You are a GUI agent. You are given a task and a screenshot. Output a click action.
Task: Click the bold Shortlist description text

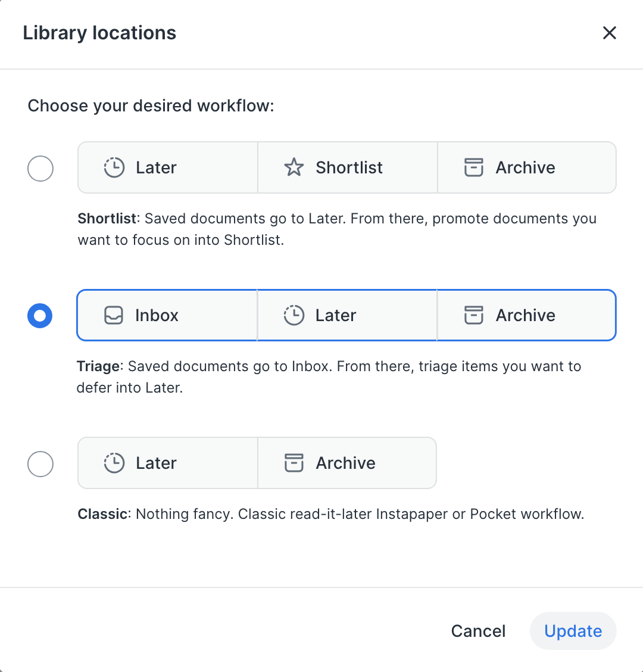point(107,219)
